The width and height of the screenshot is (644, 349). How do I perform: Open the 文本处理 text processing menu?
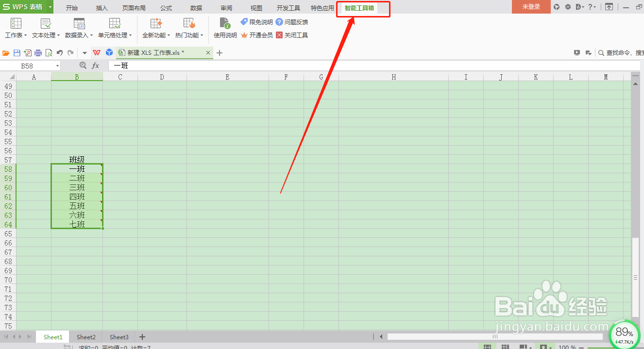point(46,28)
